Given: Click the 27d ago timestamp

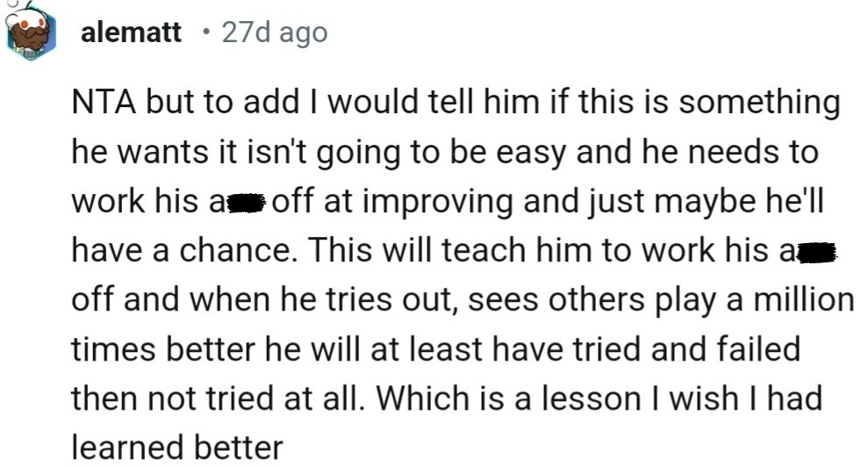Looking at the screenshot, I should click(x=274, y=33).
